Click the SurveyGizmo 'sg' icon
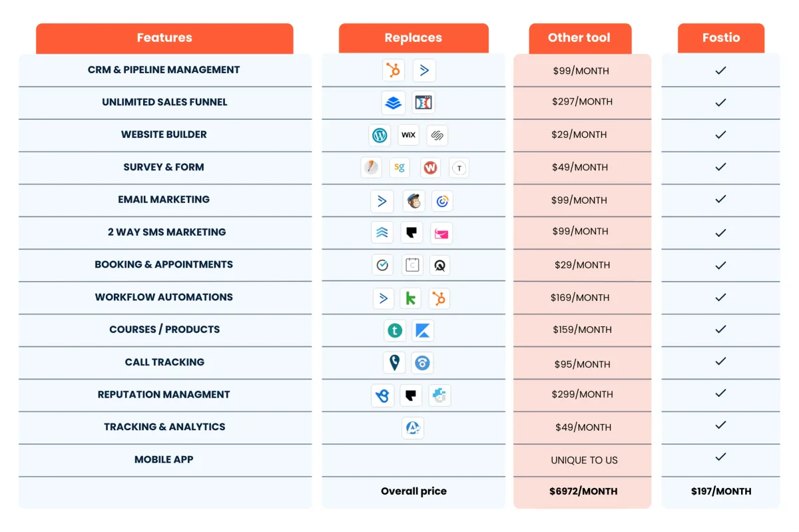Screen dimensions: 799x532 tap(400, 168)
